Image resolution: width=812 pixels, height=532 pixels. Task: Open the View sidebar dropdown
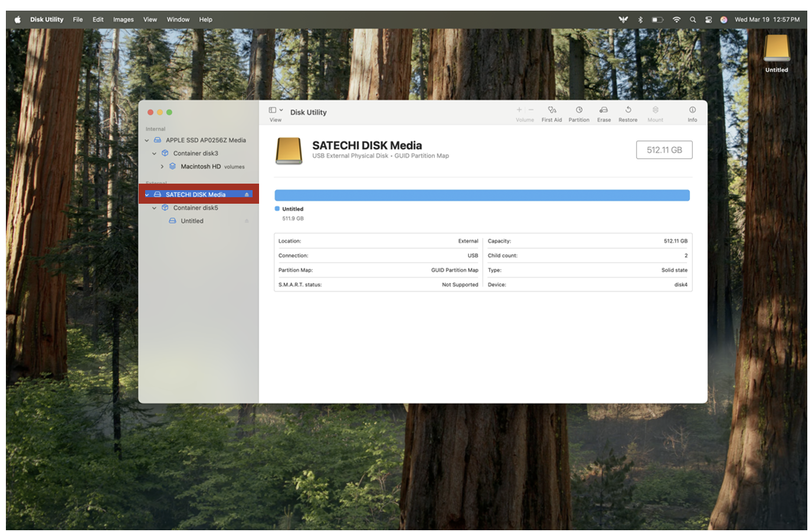pos(276,110)
